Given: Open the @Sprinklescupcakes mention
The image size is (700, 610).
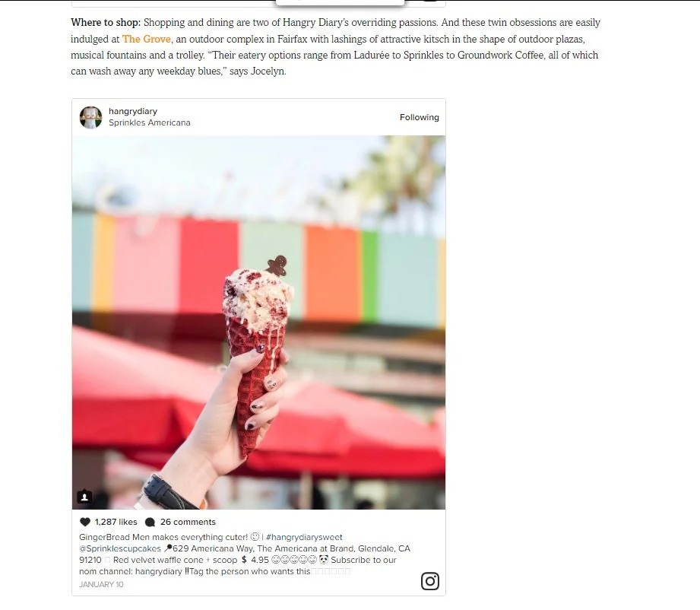Looking at the screenshot, I should pos(120,549).
